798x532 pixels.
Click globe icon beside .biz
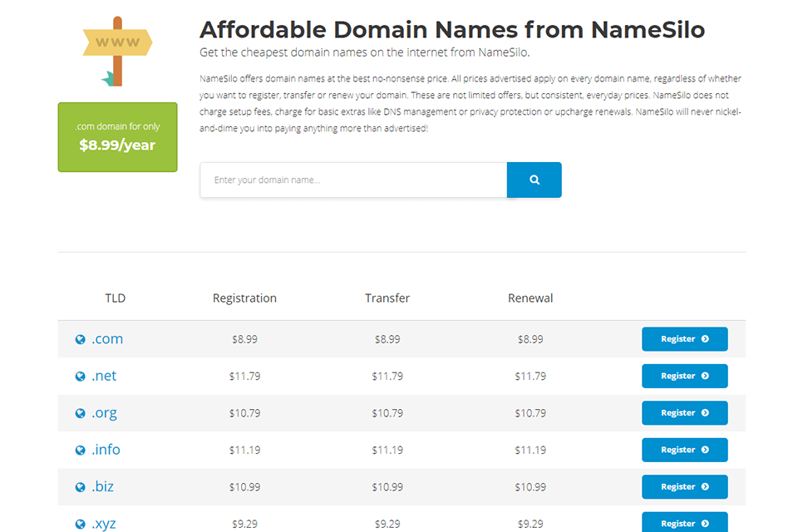(81, 487)
